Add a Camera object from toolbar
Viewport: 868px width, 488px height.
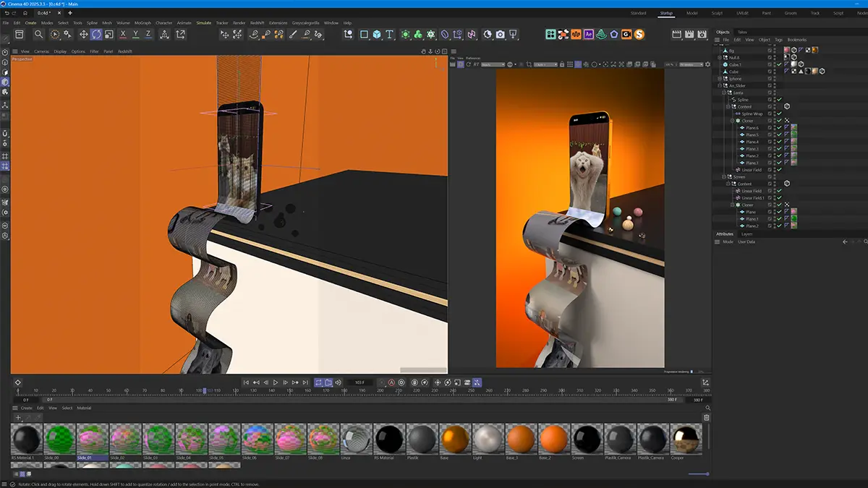coord(500,34)
